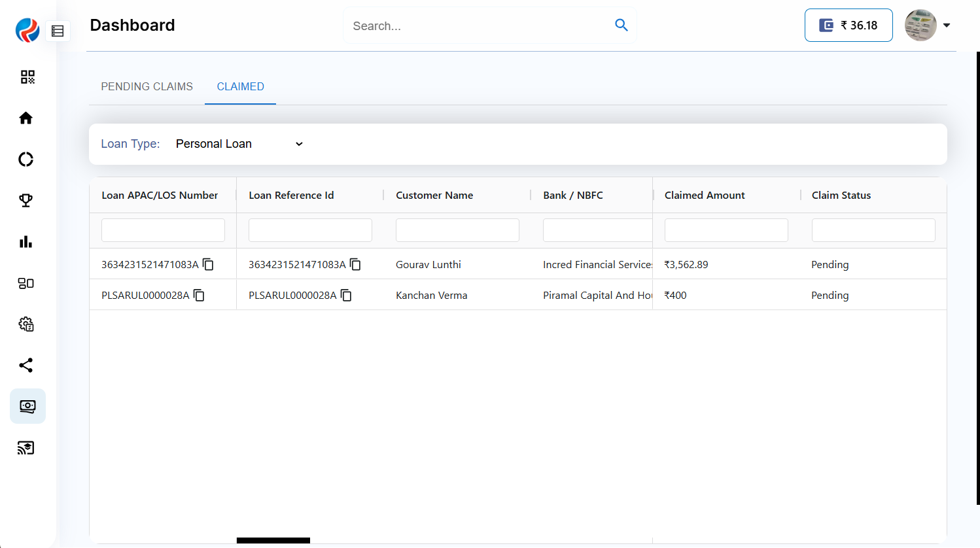
Task: Open the profile dropdown arrow
Action: [x=946, y=26]
